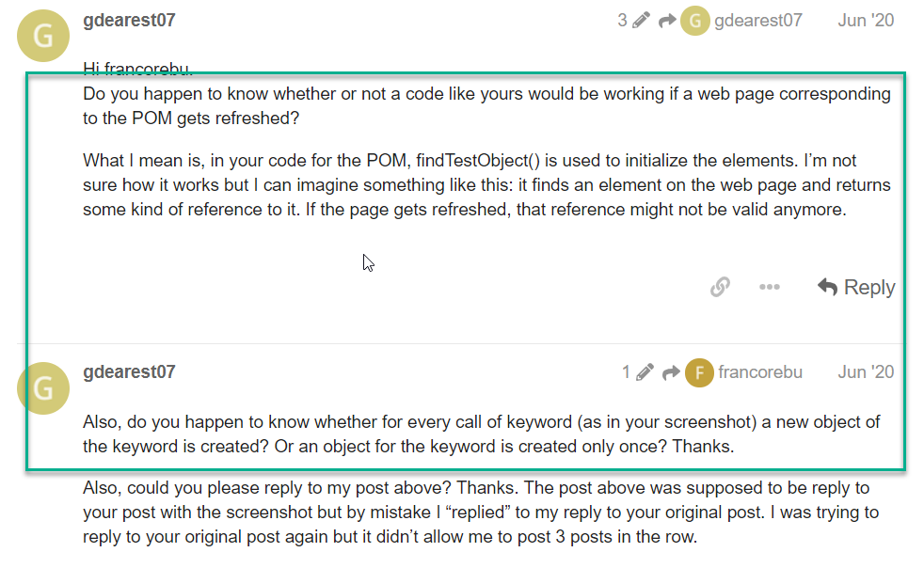924x568 pixels.
Task: Click the small G avatar in reply-to
Action: 694,20
